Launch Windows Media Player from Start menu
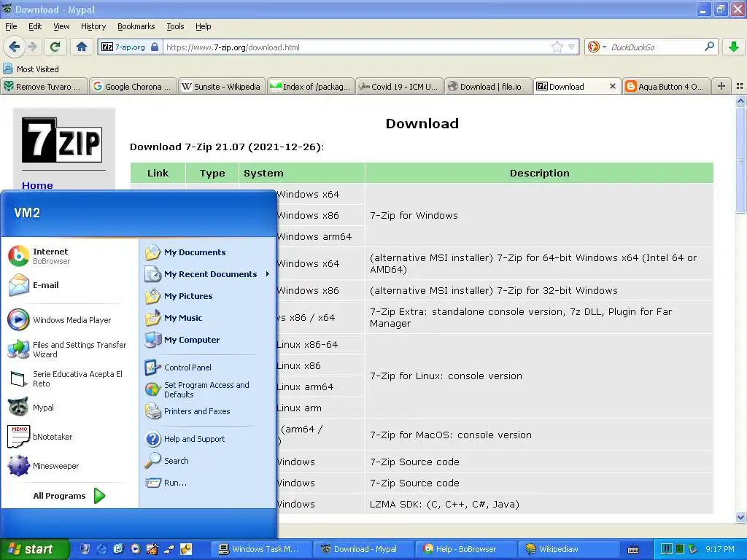The height and width of the screenshot is (560, 747). pyautogui.click(x=69, y=320)
